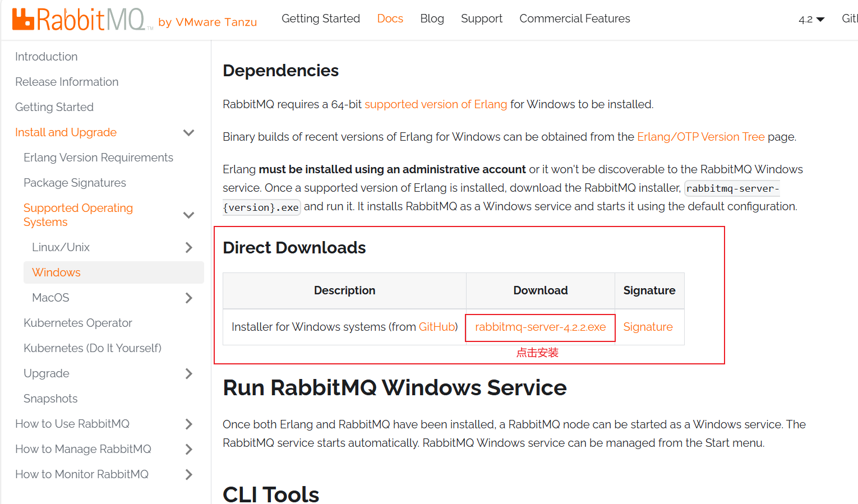This screenshot has width=858, height=504.
Task: Click the CLI Tools heading
Action: pos(271,494)
